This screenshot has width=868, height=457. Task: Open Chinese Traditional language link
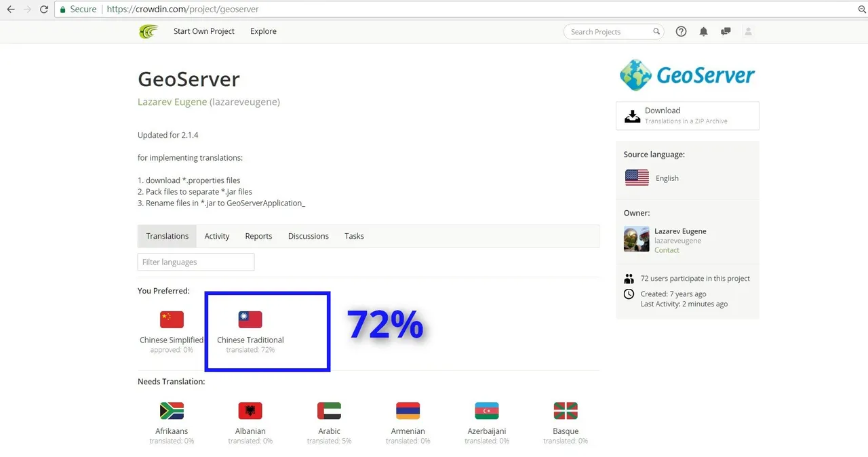tap(250, 340)
